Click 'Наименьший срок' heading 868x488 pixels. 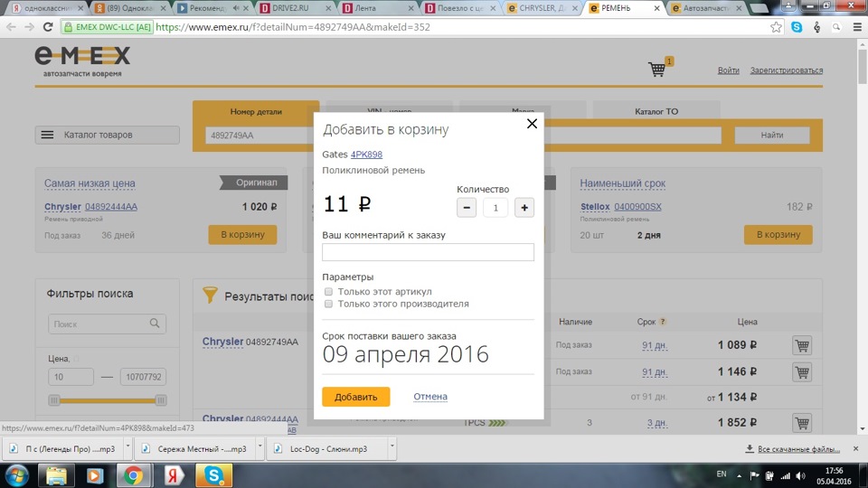coord(623,183)
